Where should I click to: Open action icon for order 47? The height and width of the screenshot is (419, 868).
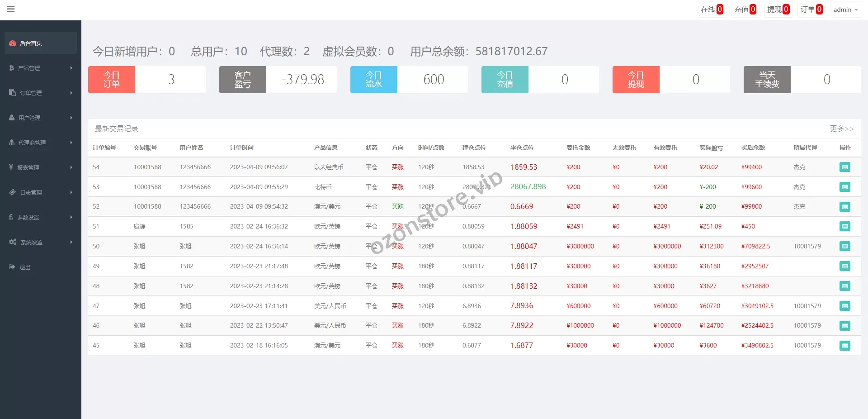coord(844,306)
